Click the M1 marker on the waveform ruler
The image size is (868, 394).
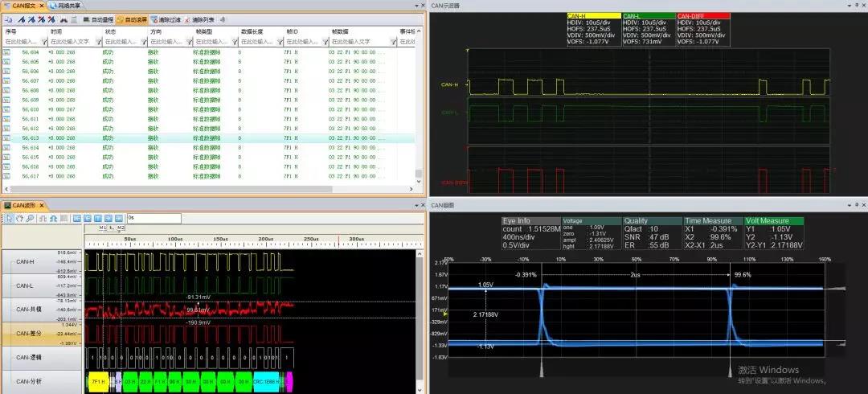[x=102, y=228]
